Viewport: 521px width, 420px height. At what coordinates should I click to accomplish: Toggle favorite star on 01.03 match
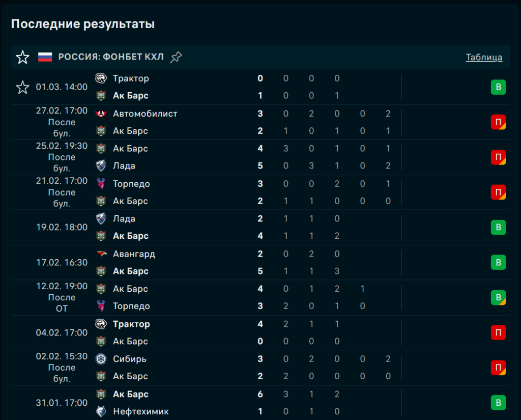click(x=22, y=87)
